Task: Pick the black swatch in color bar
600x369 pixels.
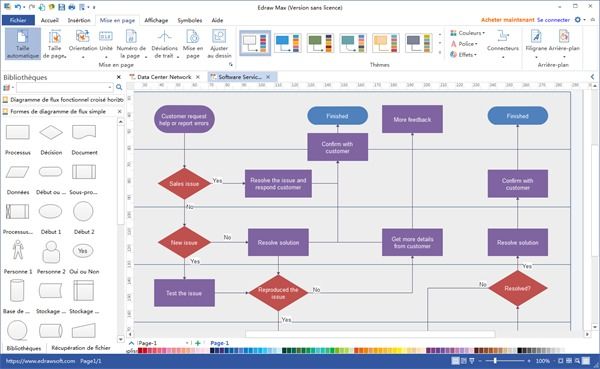Action: (x=520, y=350)
